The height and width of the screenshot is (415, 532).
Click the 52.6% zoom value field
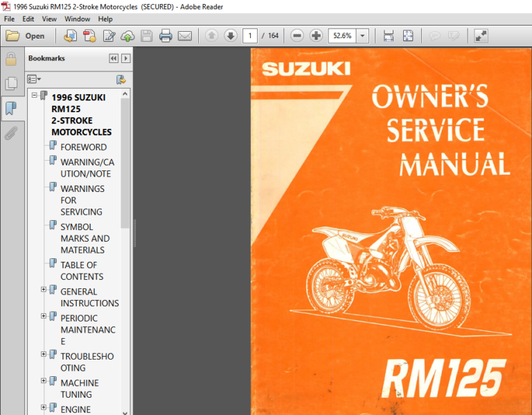tap(342, 35)
